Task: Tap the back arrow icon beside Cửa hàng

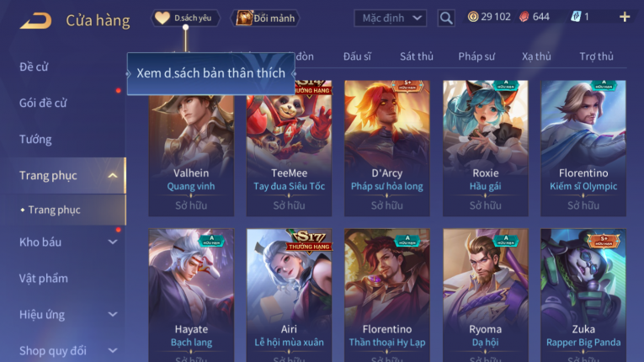Action: [x=36, y=20]
